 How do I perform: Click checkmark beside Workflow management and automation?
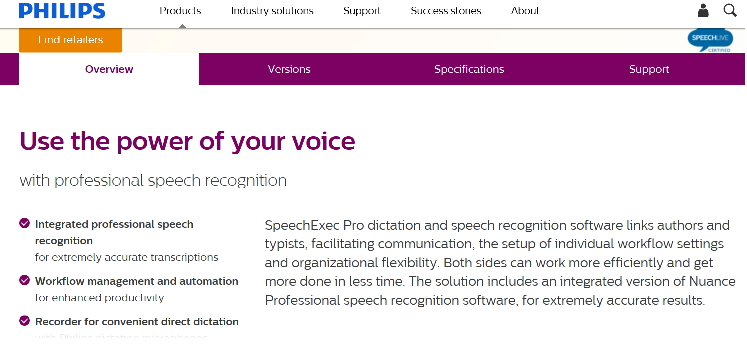(x=24, y=280)
